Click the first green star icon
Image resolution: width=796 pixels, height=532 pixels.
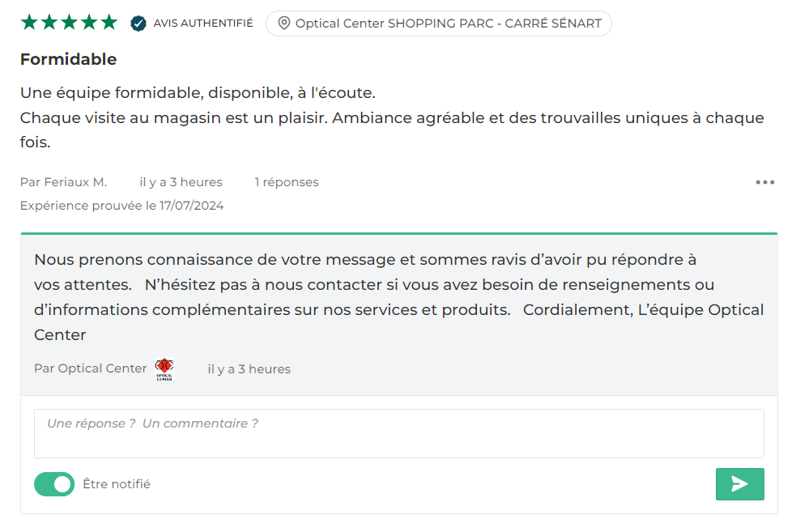tap(28, 23)
